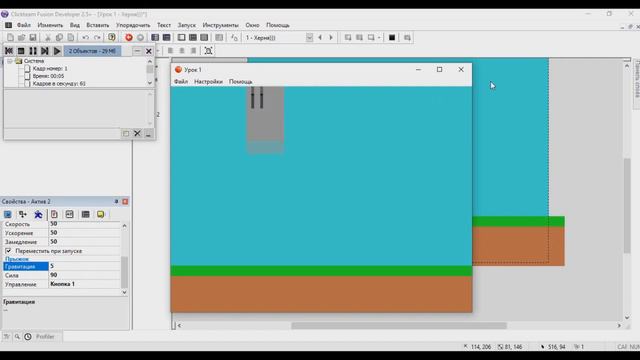Screen dimensions: 640x360
Task: Go to previous frame arrow
Action: [320, 38]
